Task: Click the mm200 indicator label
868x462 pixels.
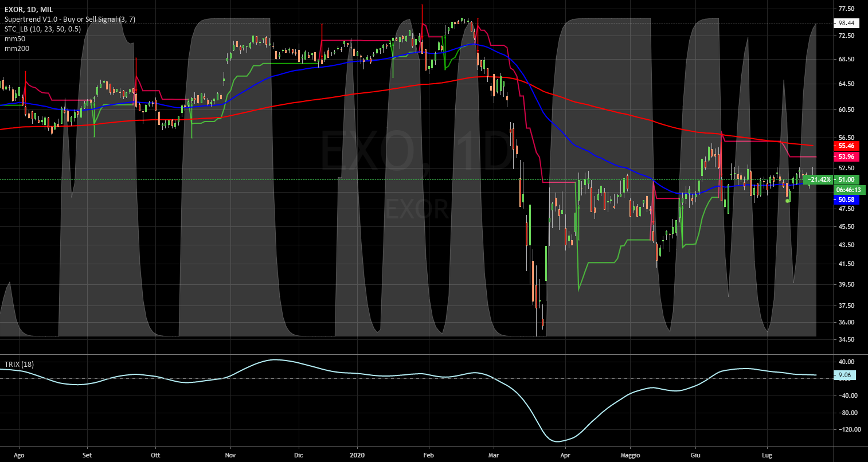Action: point(17,49)
